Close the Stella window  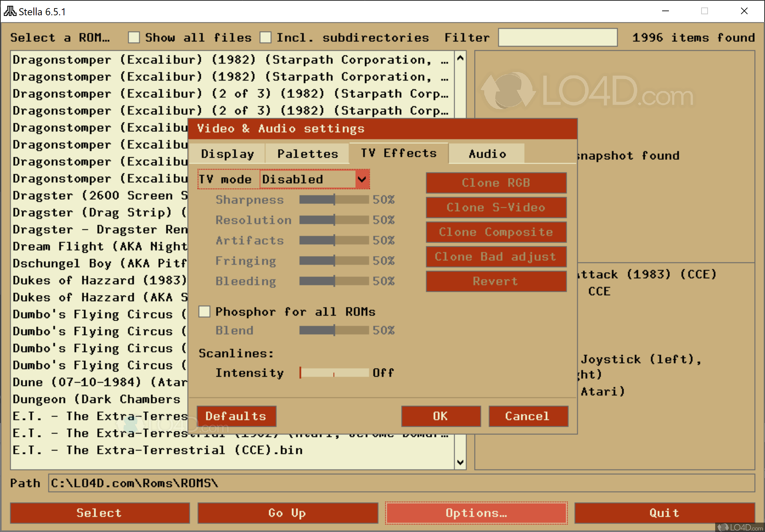tap(744, 11)
